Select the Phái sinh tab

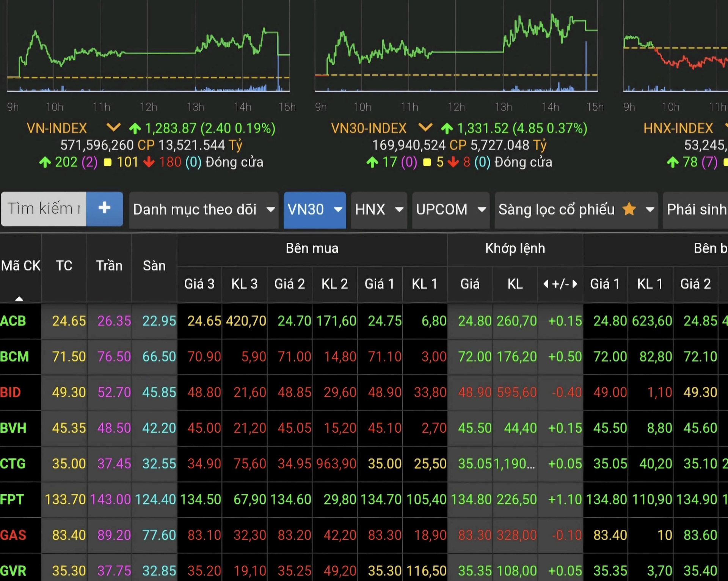(x=696, y=210)
